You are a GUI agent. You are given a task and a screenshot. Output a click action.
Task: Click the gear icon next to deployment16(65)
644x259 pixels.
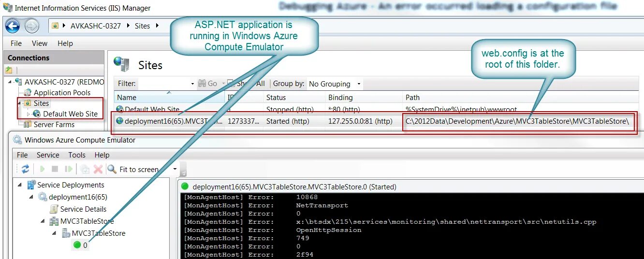coord(43,197)
